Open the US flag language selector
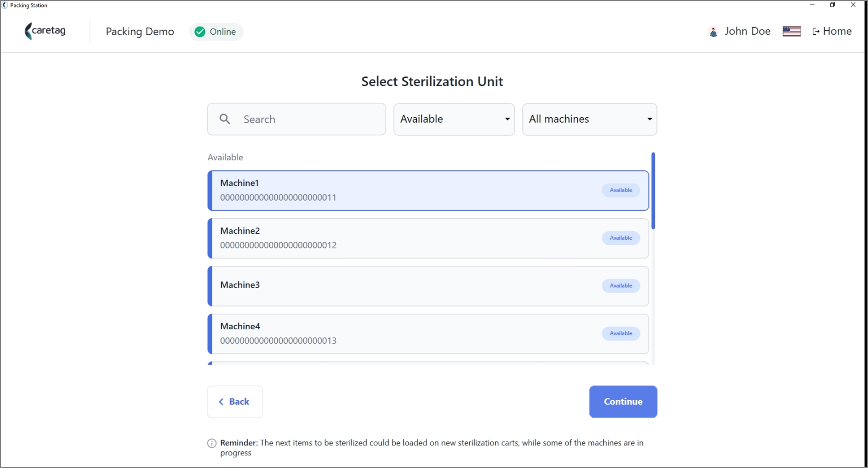 point(792,31)
